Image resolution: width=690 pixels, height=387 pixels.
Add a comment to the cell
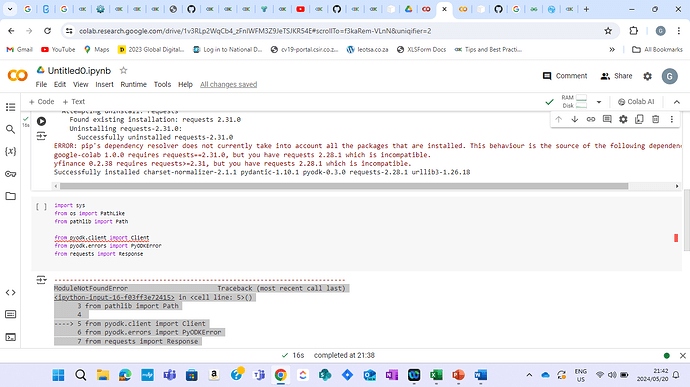click(x=607, y=119)
